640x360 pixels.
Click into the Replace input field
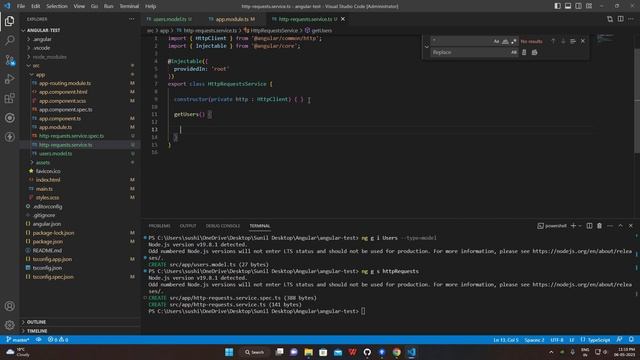pyautogui.click(x=469, y=52)
